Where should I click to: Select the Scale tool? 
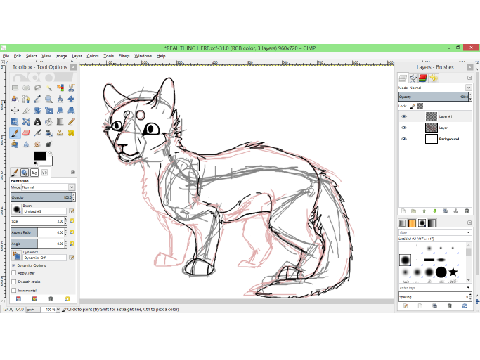pyautogui.click(x=49, y=110)
